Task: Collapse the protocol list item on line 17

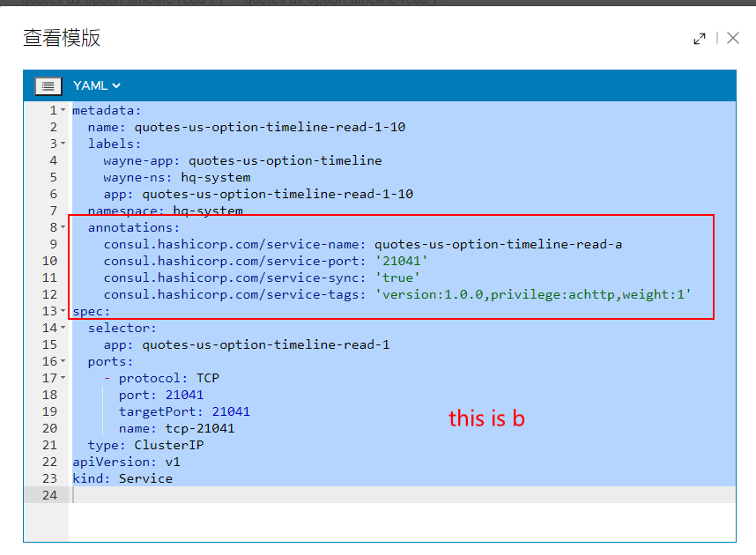Action: coord(61,377)
